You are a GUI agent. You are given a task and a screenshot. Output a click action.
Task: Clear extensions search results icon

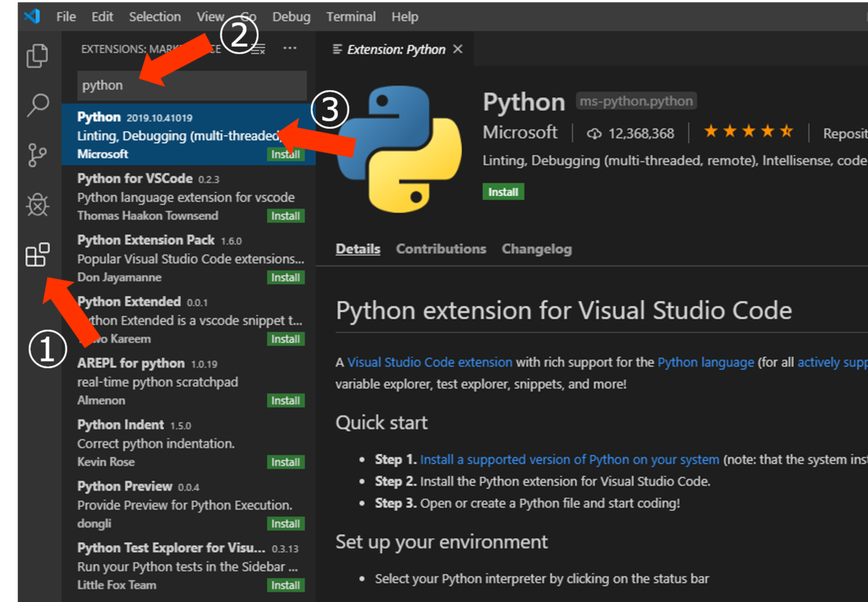coord(258,49)
